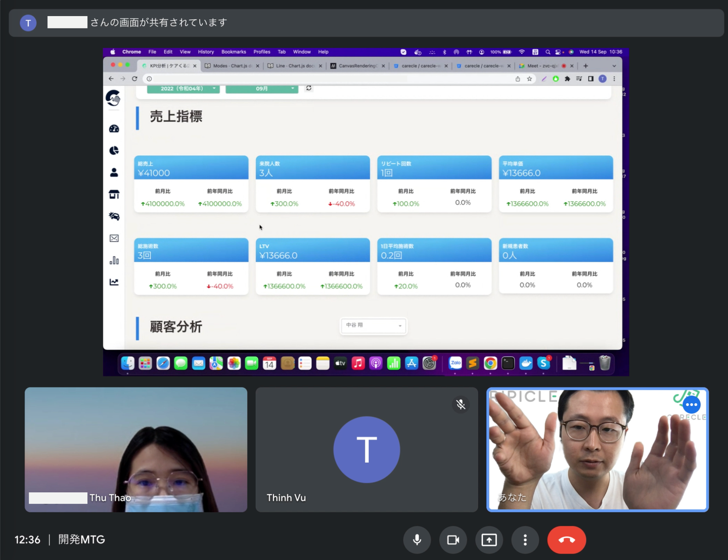Open Zalo from the shared Dock

tap(456, 363)
